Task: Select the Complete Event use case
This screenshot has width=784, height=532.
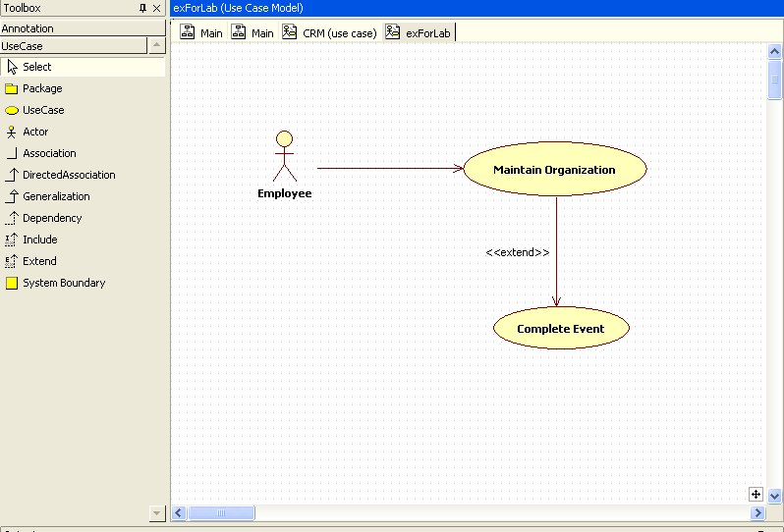Action: click(561, 328)
